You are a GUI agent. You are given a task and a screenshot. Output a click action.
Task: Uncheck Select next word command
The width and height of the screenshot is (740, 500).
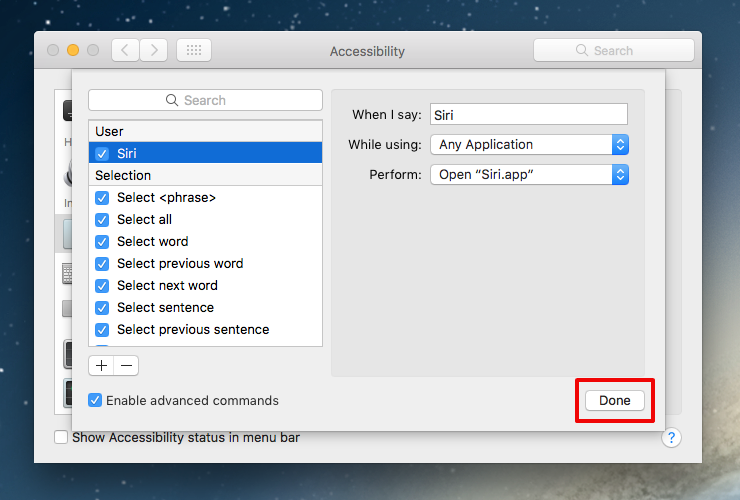pos(102,286)
